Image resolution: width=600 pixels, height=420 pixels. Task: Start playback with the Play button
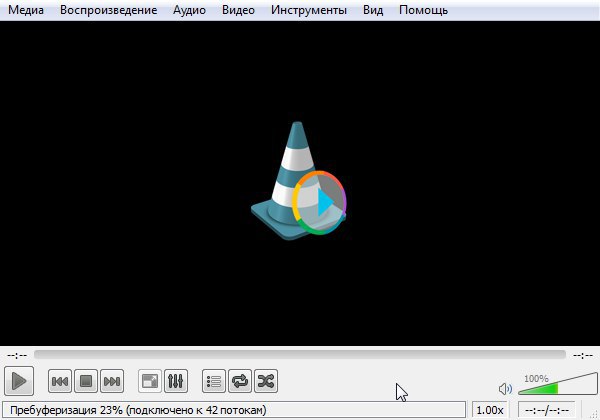pos(19,381)
